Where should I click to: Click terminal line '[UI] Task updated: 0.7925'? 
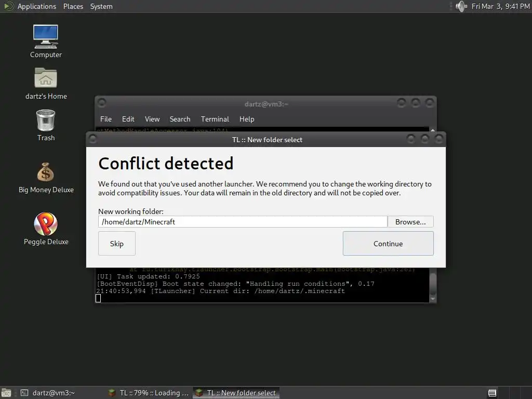point(148,276)
